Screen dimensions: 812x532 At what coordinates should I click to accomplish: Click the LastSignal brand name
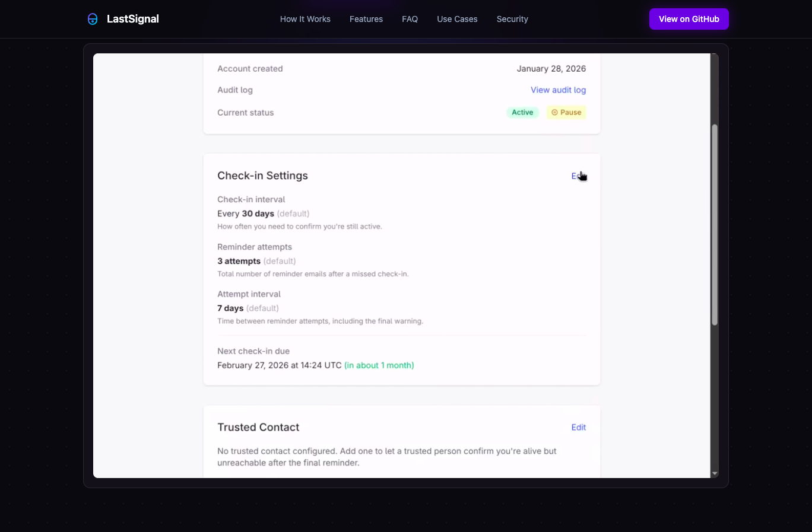[x=133, y=19]
